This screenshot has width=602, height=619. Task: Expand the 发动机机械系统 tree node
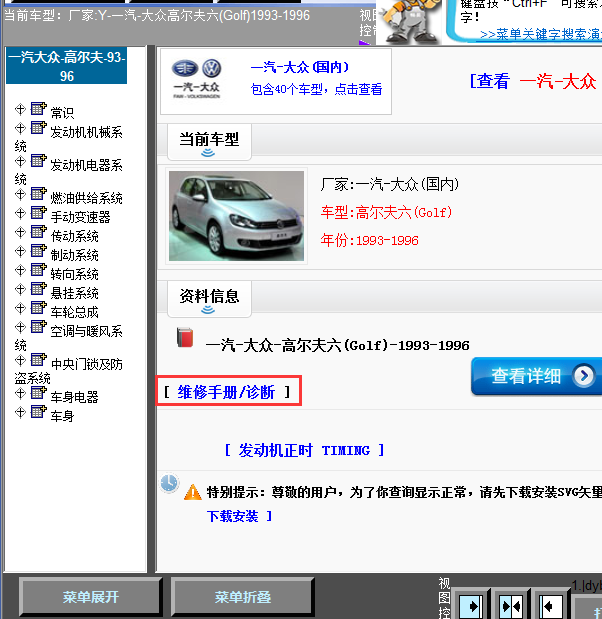tap(20, 128)
